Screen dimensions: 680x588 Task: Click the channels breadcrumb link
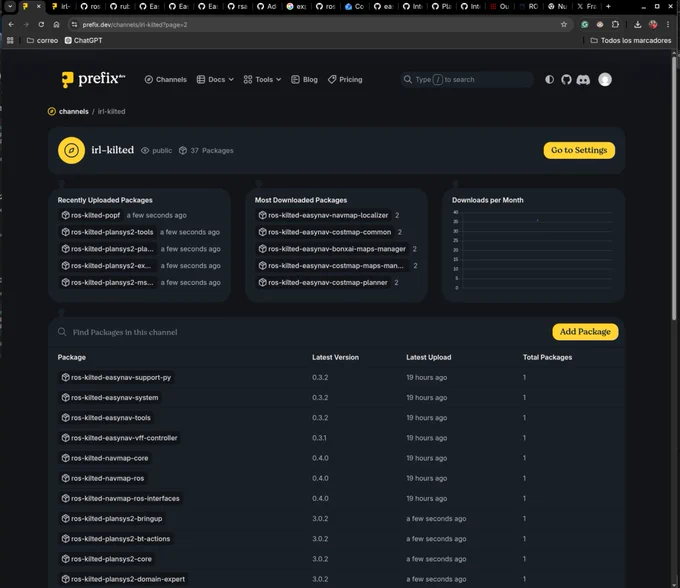coord(74,111)
